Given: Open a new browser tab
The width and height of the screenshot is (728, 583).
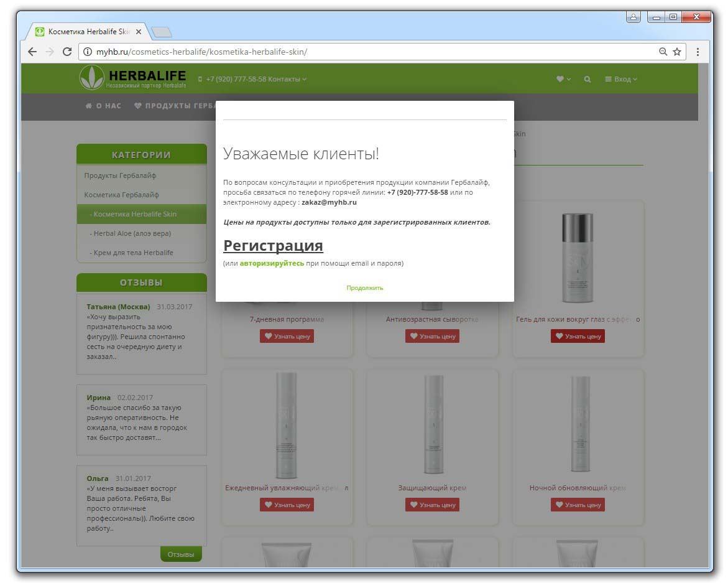Looking at the screenshot, I should click(x=162, y=32).
